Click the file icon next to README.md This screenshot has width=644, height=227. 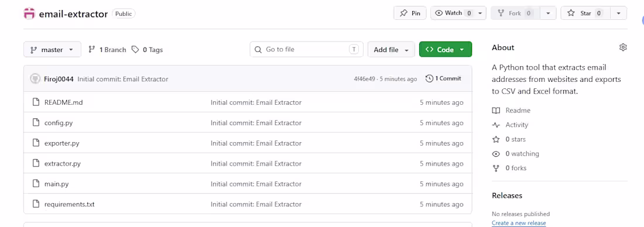36,102
